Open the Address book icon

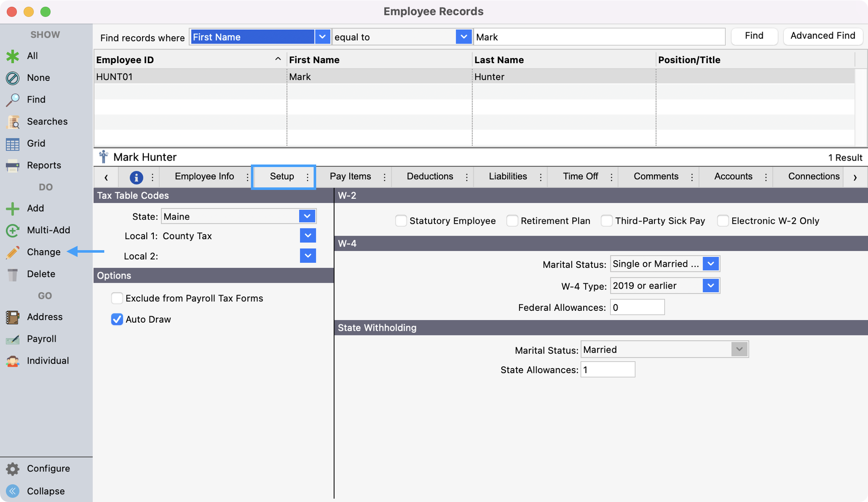pos(13,317)
